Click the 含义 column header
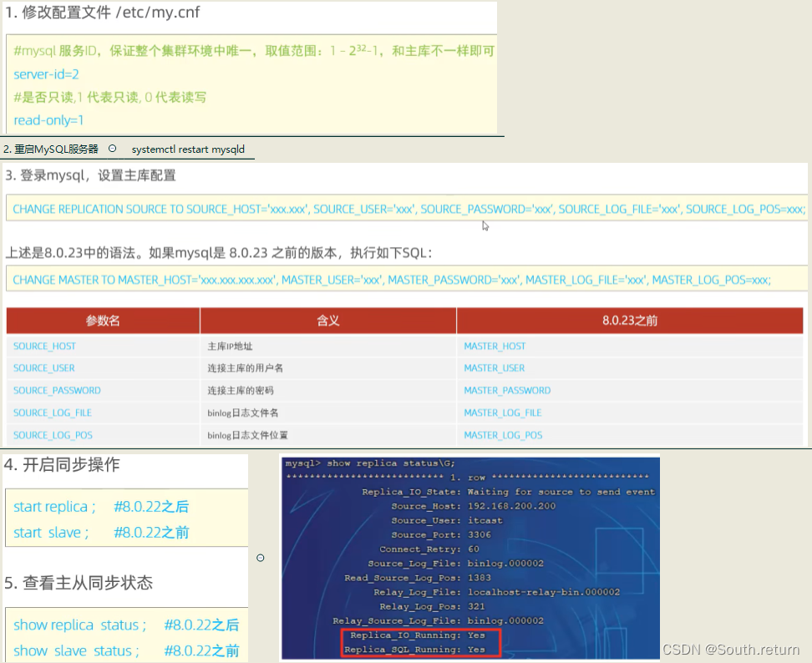 point(328,321)
